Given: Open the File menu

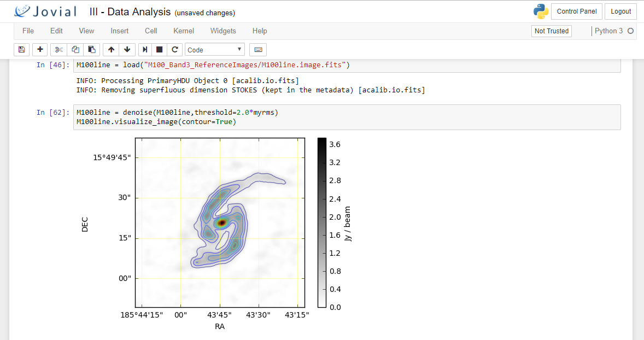Looking at the screenshot, I should click(x=28, y=31).
